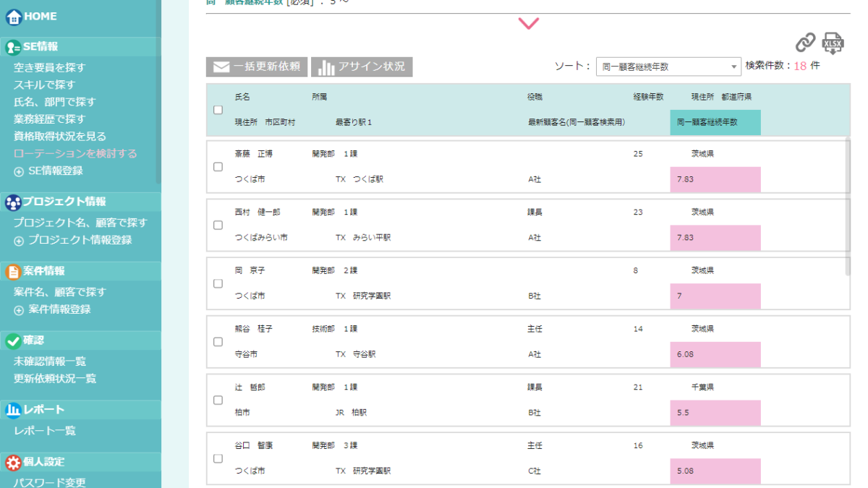Image resolution: width=868 pixels, height=488 pixels.
Task: Export results with XLSX download icon
Action: 833,43
